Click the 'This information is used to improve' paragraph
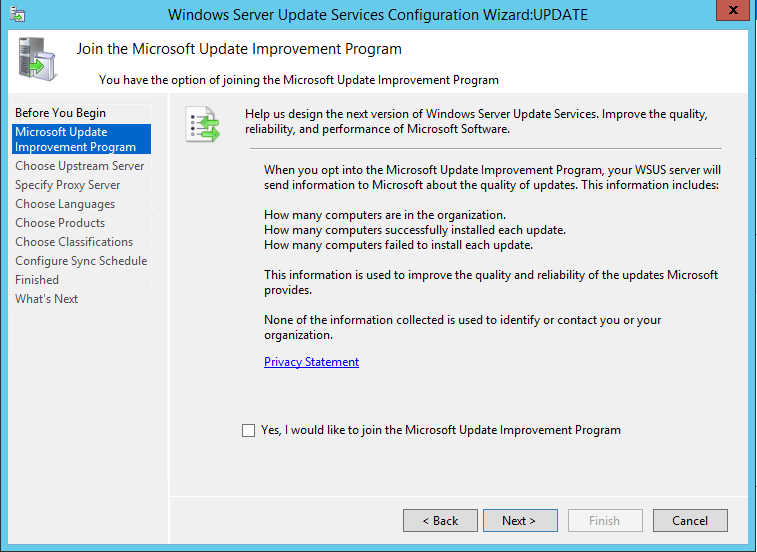Viewport: 757px width, 552px height. [x=491, y=283]
